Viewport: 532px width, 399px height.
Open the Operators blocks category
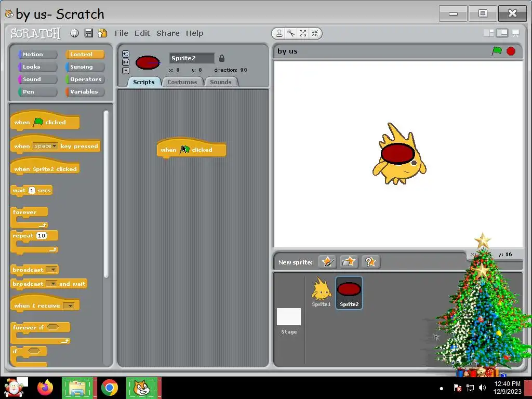[85, 79]
